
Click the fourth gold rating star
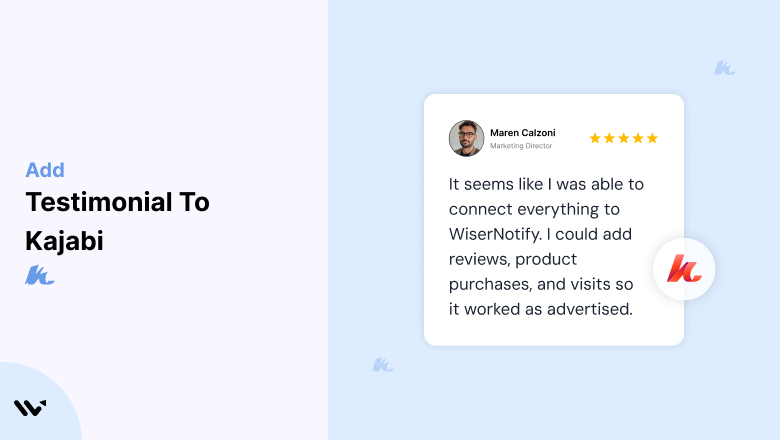(x=638, y=138)
